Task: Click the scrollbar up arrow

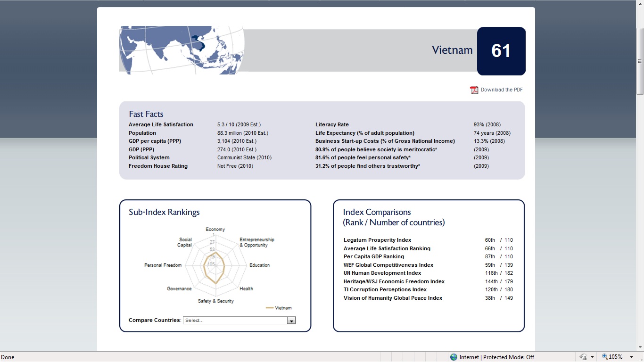Action: pos(640,4)
